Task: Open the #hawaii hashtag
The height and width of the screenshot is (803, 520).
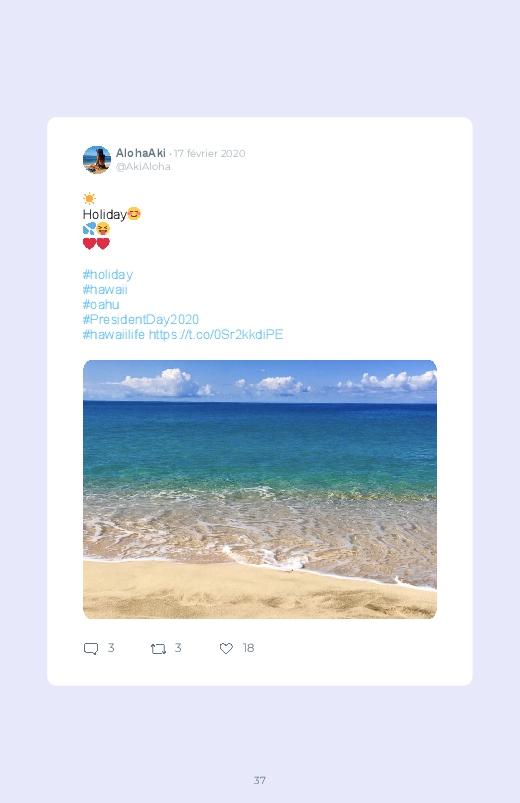Action: coord(105,290)
